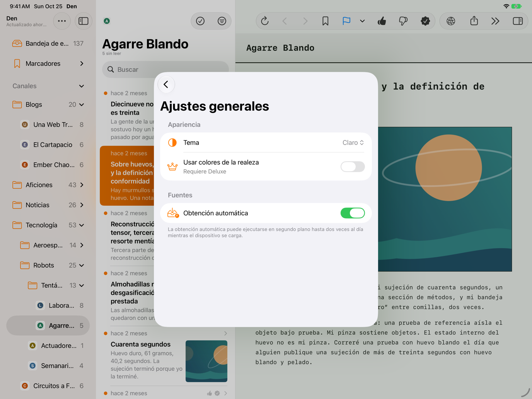Collapse the Canales section
This screenshot has height=399, width=532.
coord(82,86)
